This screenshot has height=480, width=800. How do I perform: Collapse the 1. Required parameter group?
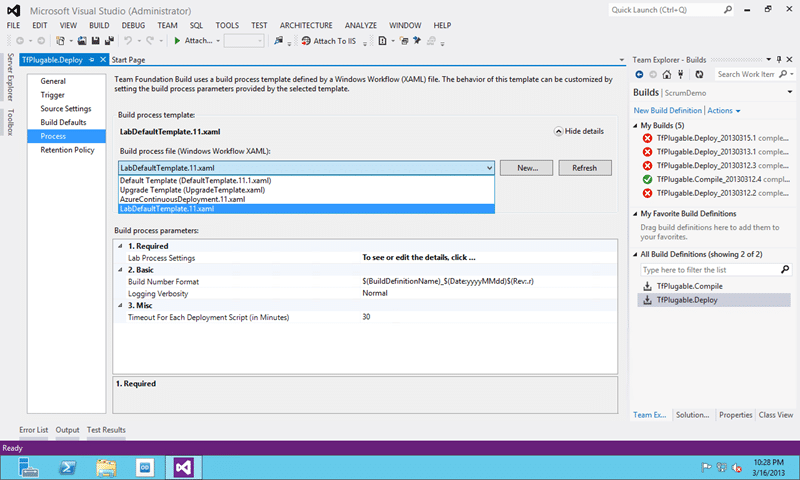coord(120,246)
